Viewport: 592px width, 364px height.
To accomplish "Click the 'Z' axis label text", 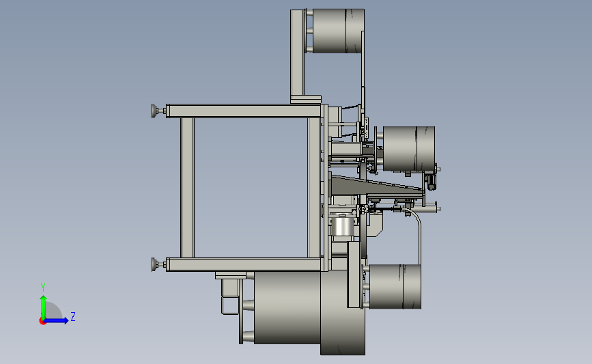I will point(73,316).
